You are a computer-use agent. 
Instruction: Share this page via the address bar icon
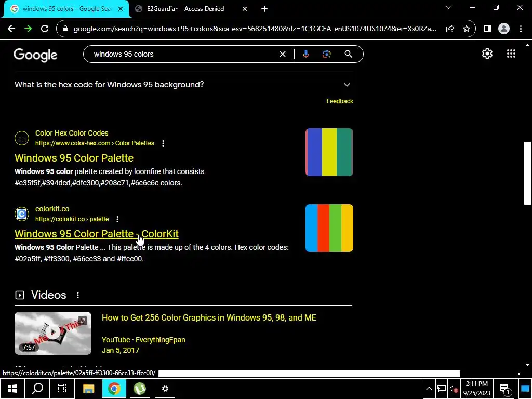pyautogui.click(x=450, y=29)
